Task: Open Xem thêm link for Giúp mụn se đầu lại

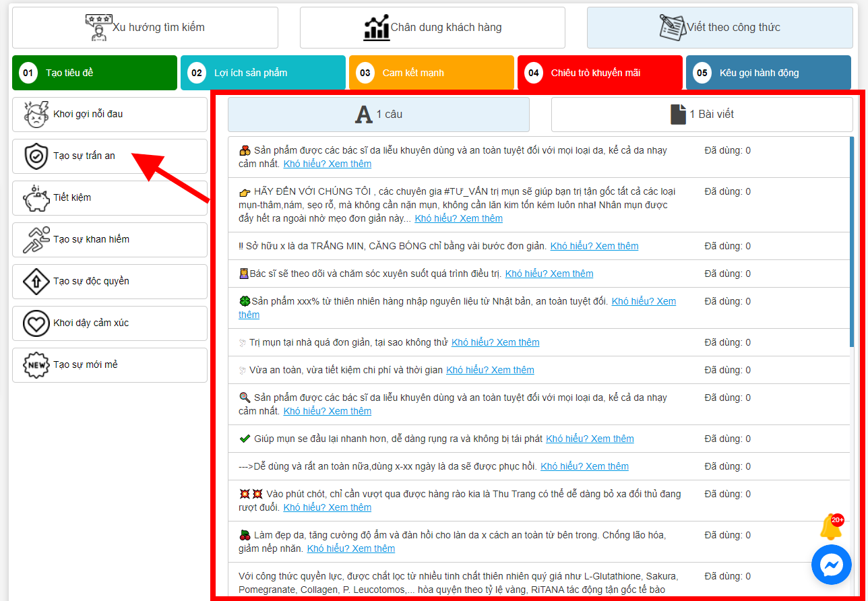Action: 590,439
